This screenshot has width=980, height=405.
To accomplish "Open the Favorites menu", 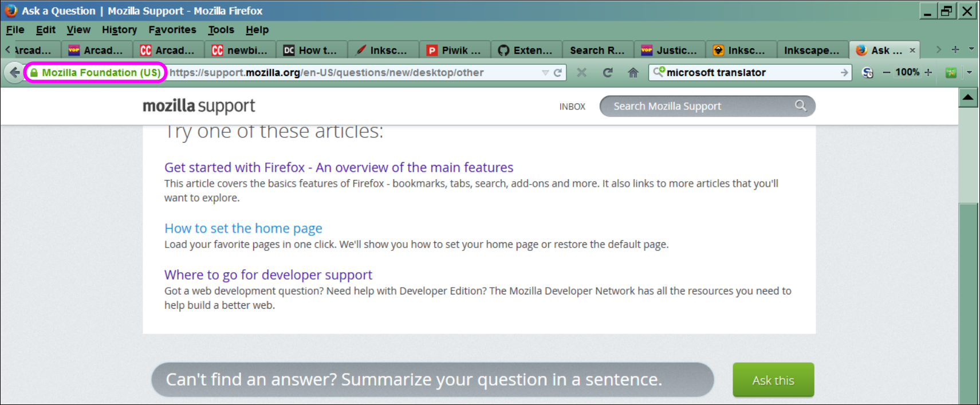I will [172, 30].
